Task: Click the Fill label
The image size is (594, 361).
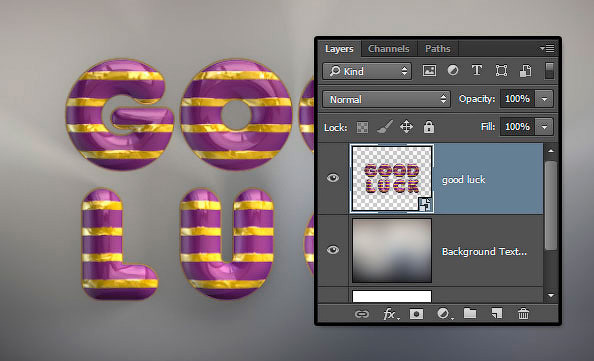Action: [488, 127]
